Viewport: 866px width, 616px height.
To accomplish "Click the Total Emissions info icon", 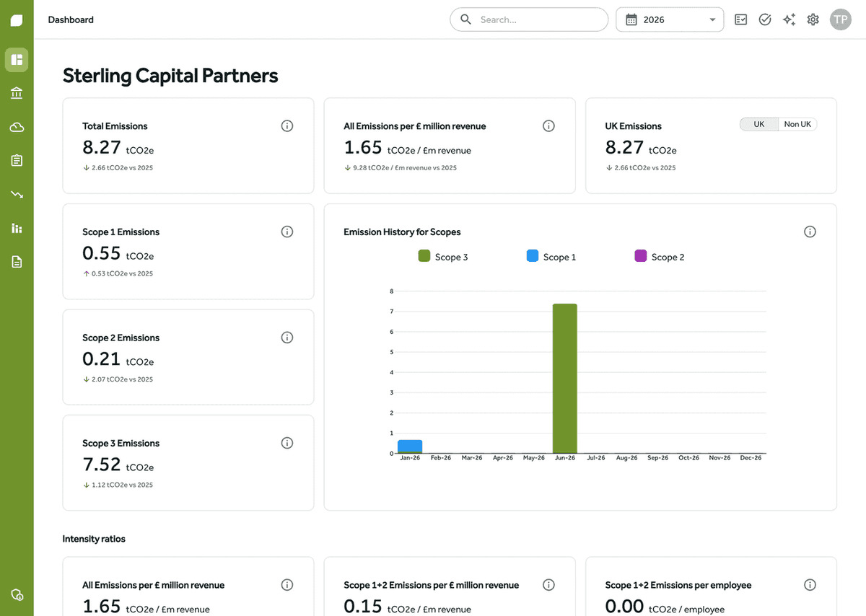I will tap(287, 126).
